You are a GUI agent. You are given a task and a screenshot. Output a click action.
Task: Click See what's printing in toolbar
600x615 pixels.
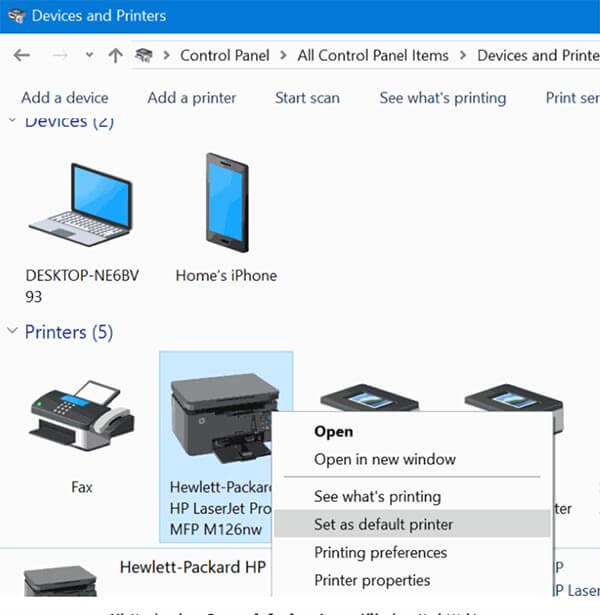(x=443, y=98)
